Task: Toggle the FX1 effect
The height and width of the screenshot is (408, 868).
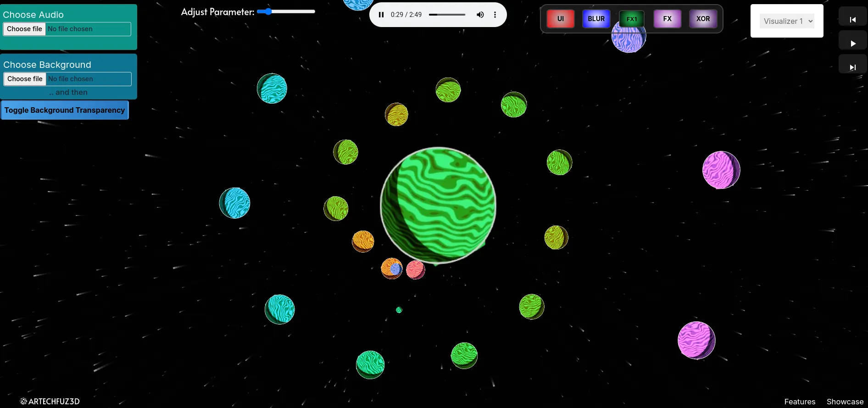Action: click(632, 19)
